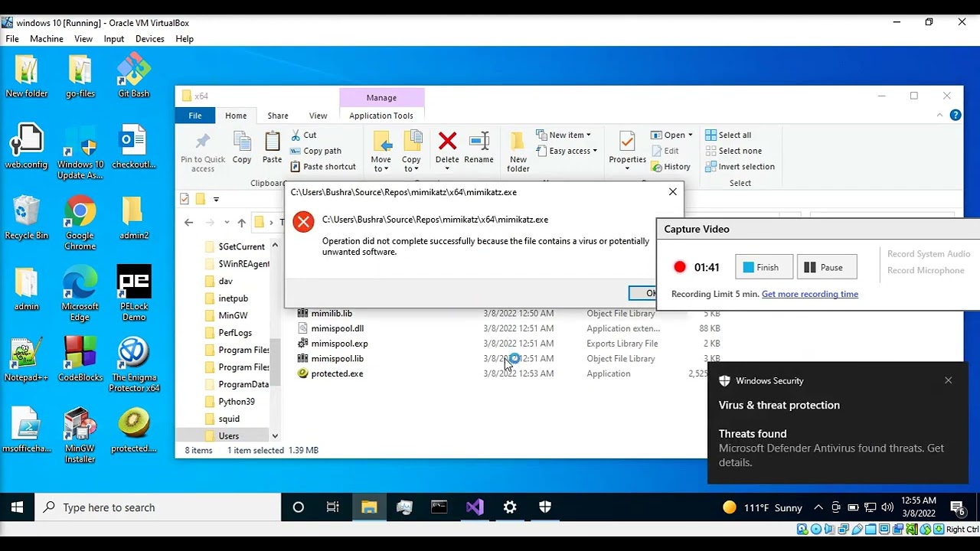
Task: Launch The Enigma Protector x64
Action: 133,365
